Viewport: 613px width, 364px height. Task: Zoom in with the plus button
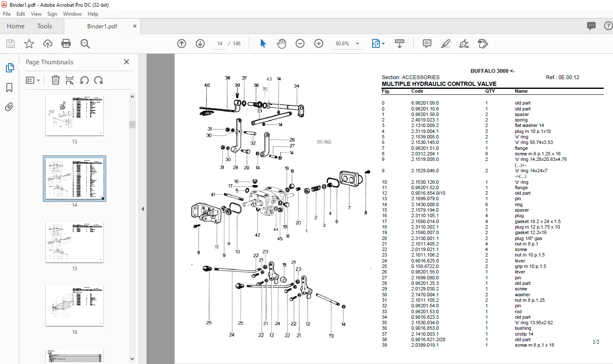coord(319,44)
